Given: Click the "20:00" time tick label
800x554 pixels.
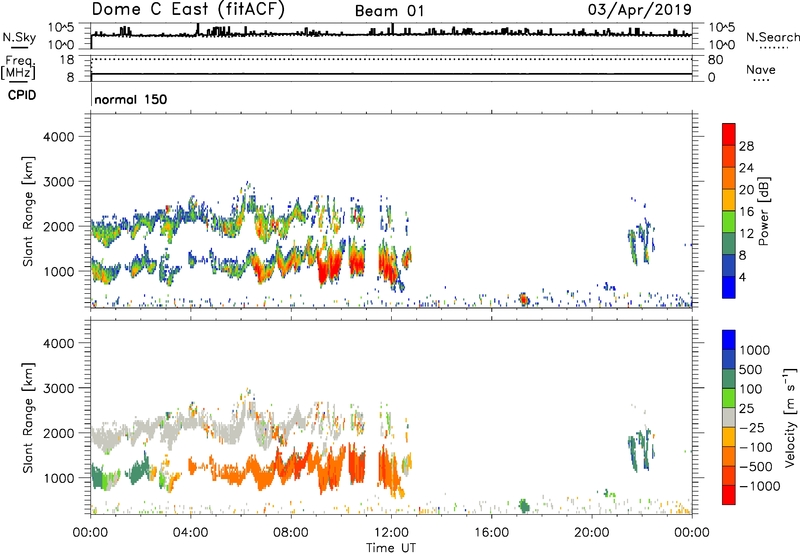Looking at the screenshot, I should pyautogui.click(x=592, y=533).
